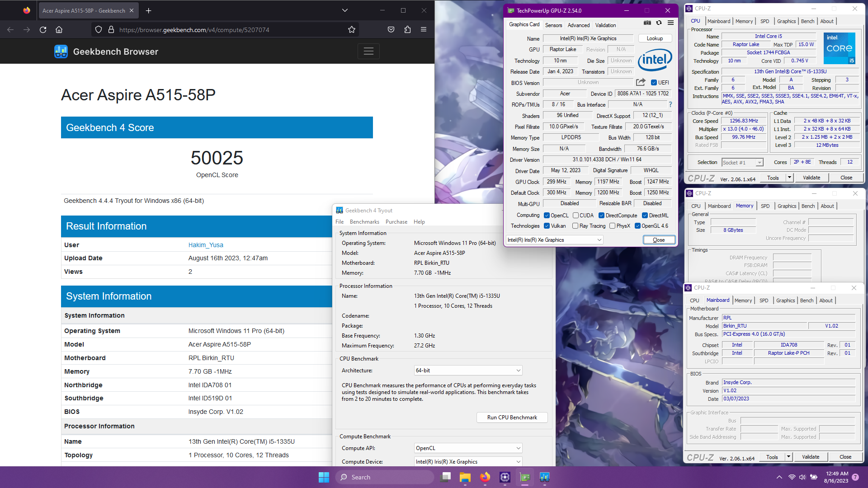
Task: Open the Benchmarks menu in Geekbench
Action: 364,222
